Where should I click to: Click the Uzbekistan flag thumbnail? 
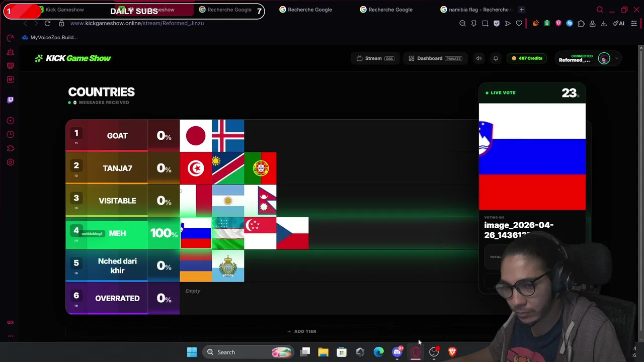(x=228, y=233)
